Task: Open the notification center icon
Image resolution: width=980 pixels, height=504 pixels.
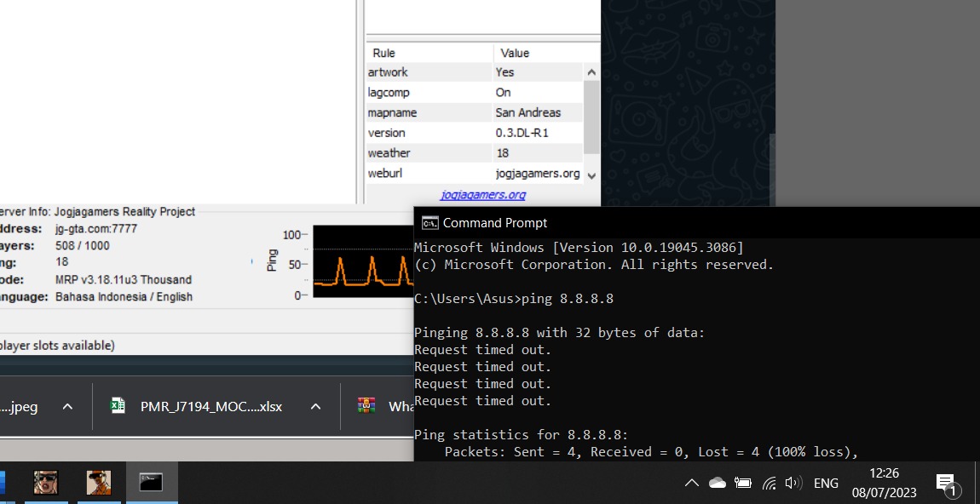Action: pos(946,484)
